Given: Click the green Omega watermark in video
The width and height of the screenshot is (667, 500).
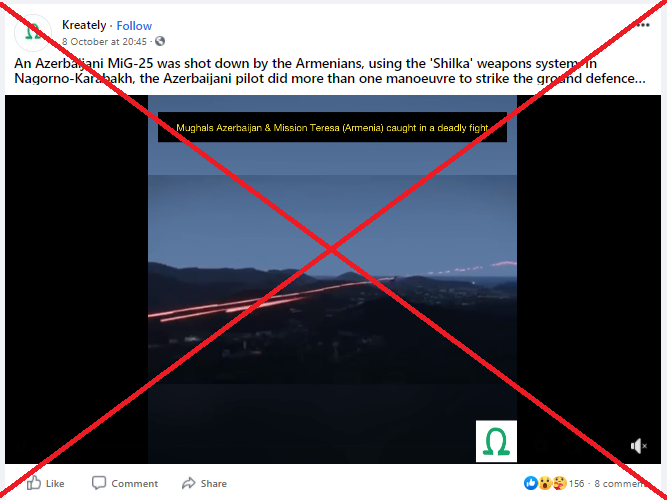Looking at the screenshot, I should [496, 441].
